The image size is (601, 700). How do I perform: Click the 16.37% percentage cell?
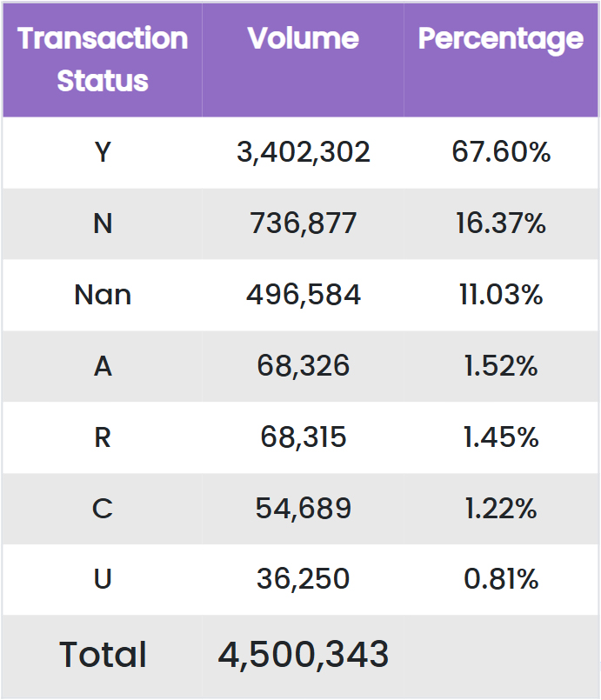501,223
